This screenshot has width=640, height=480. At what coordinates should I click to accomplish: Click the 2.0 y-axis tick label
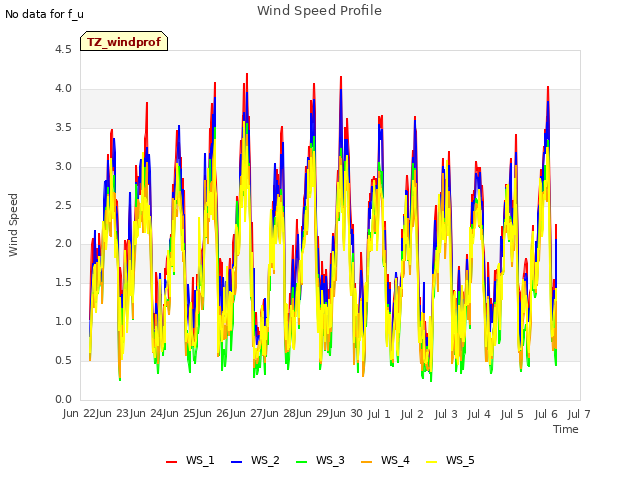(63, 244)
